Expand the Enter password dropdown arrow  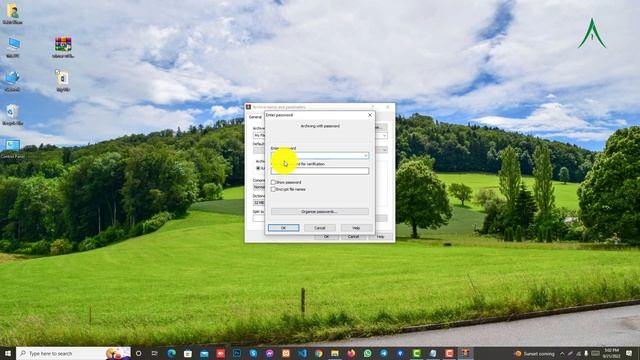(x=366, y=156)
